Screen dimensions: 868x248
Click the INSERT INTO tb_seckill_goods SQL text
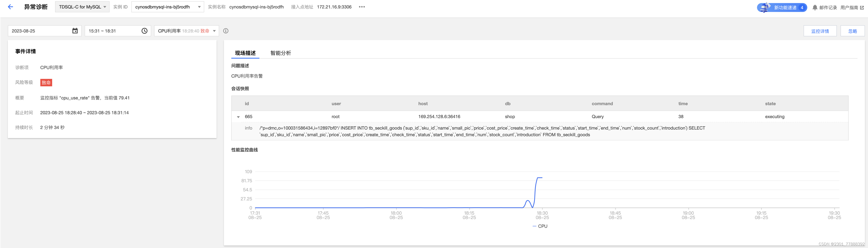pyautogui.click(x=482, y=131)
